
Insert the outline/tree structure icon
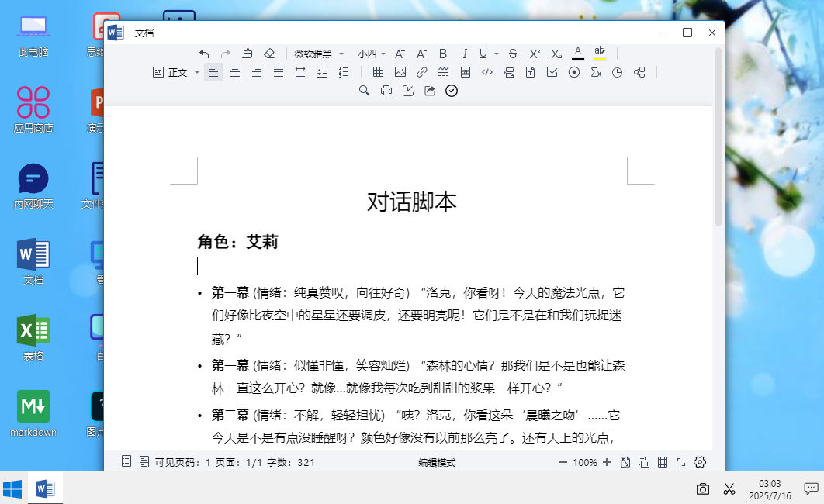pos(509,72)
